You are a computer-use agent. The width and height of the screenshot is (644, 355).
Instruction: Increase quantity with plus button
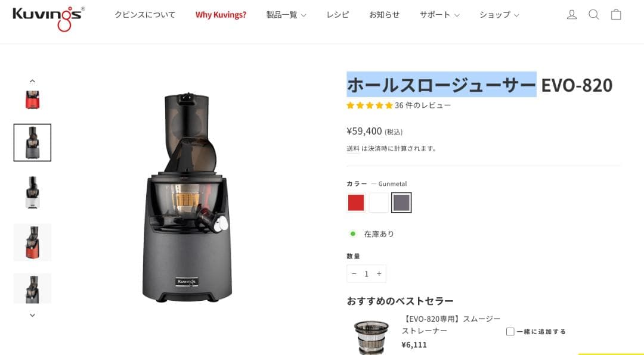pos(379,274)
